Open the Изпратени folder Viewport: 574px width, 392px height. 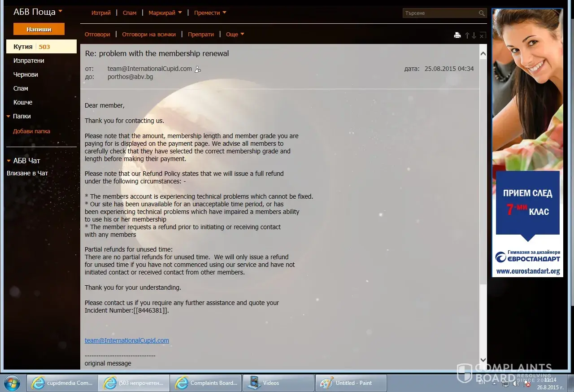click(x=29, y=61)
